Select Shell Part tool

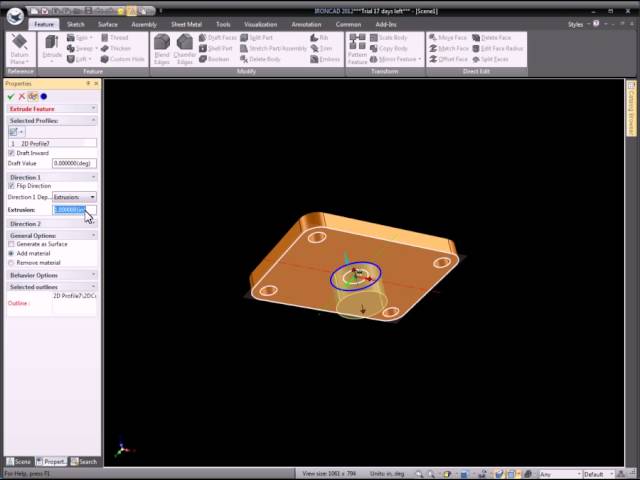[216, 48]
